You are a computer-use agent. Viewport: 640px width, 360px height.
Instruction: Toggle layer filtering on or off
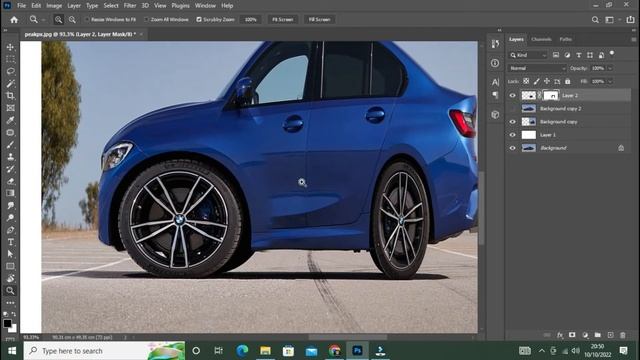click(612, 53)
